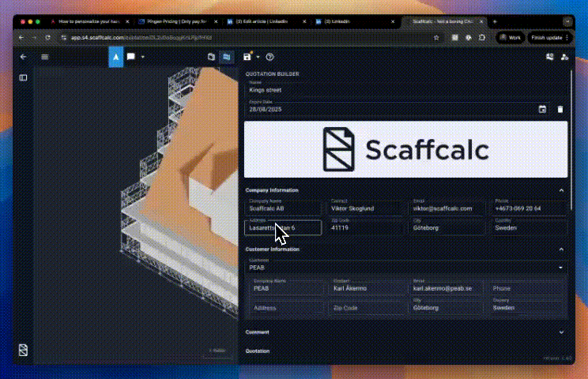588x379 pixels.
Task: Switch to the 3D box view
Action: [211, 57]
